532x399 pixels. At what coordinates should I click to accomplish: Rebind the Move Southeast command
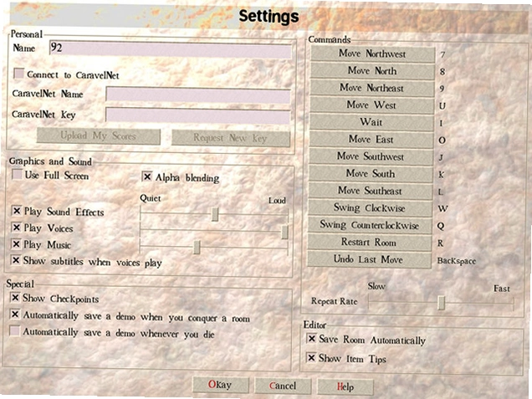pyautogui.click(x=371, y=191)
